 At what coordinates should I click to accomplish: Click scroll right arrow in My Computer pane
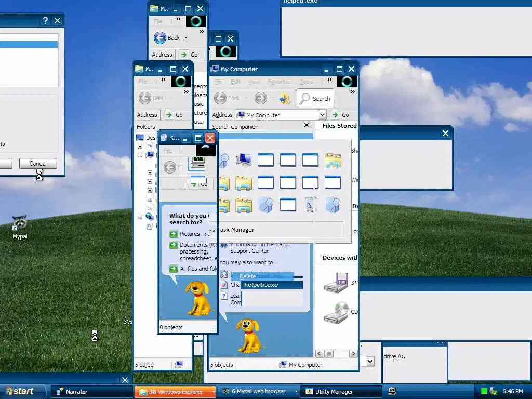click(353, 354)
